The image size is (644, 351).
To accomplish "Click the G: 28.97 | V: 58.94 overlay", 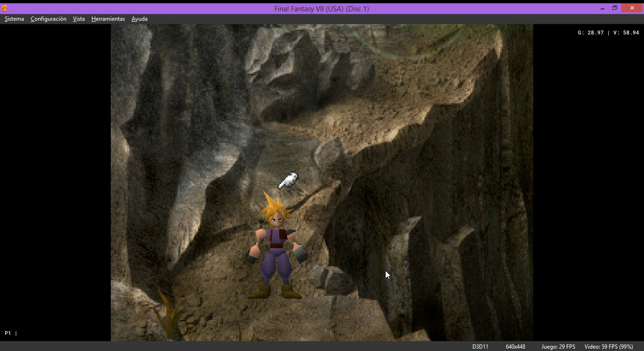I will pos(608,33).
